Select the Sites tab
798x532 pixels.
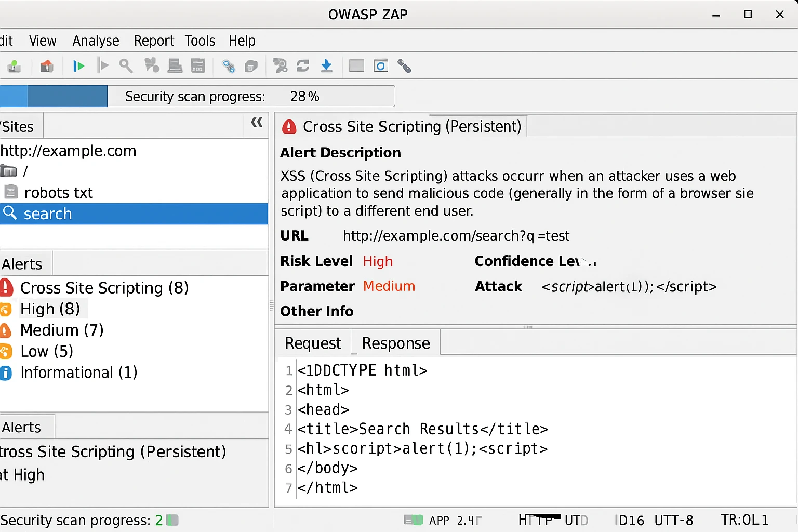point(21,126)
